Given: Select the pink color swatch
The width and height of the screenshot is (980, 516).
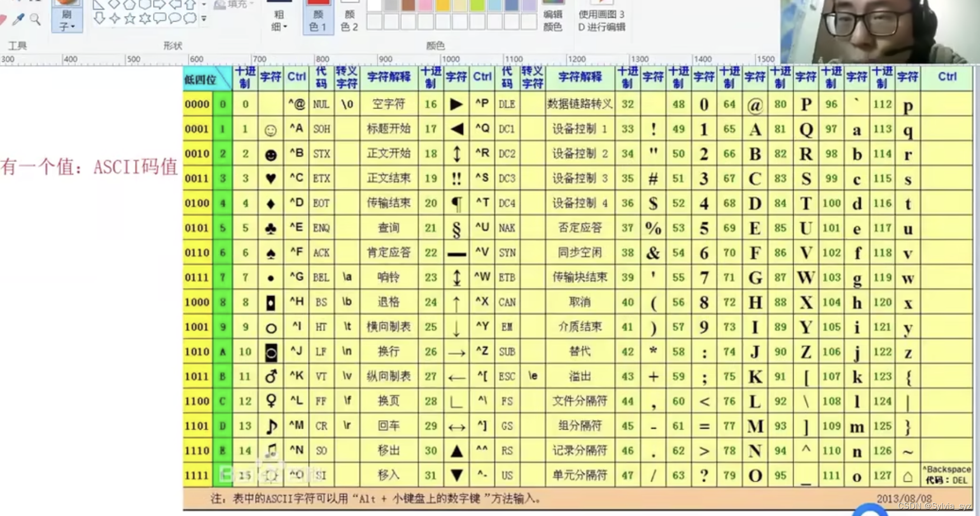Looking at the screenshot, I should pyautogui.click(x=424, y=6).
